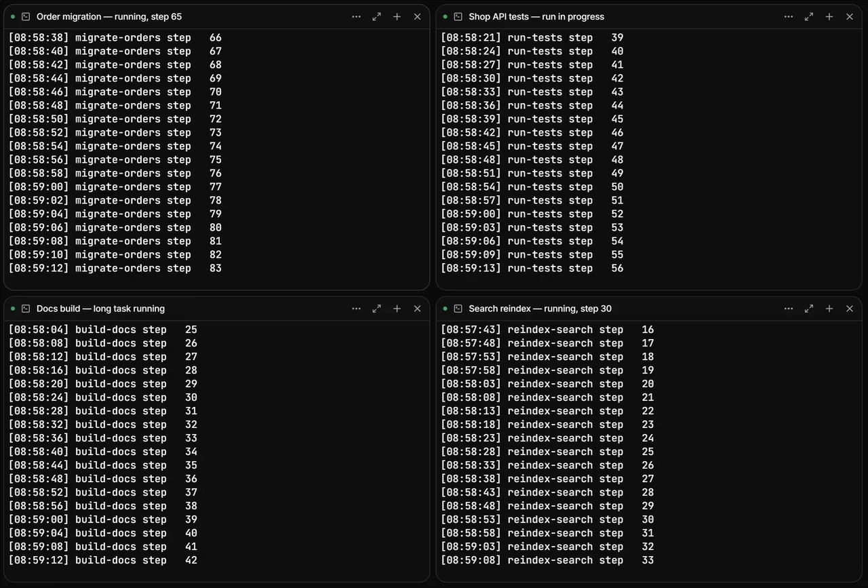Close the Order migration pane
The width and height of the screenshot is (868, 588).
(418, 16)
